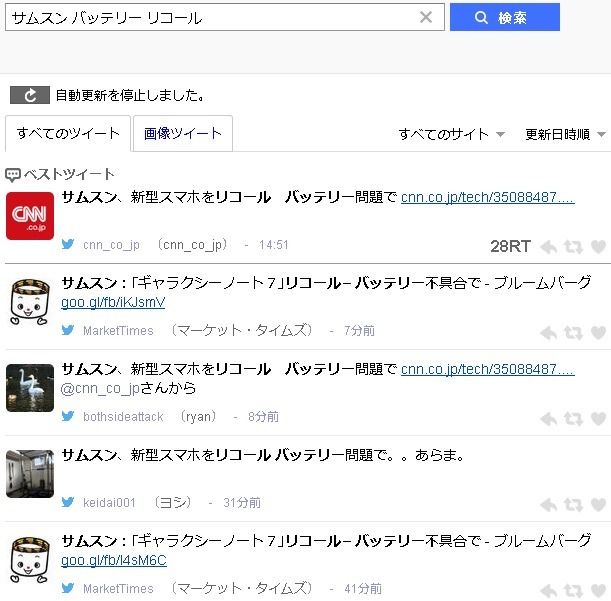Click the keidai001 tweet text ending あらま。

pyautogui.click(x=263, y=455)
